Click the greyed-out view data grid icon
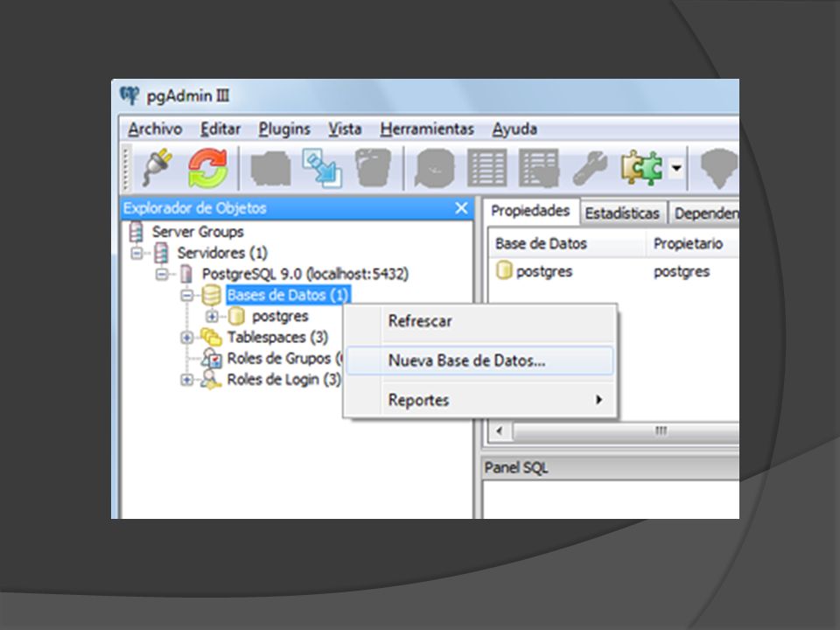Viewport: 840px width, 630px height. coord(486,169)
